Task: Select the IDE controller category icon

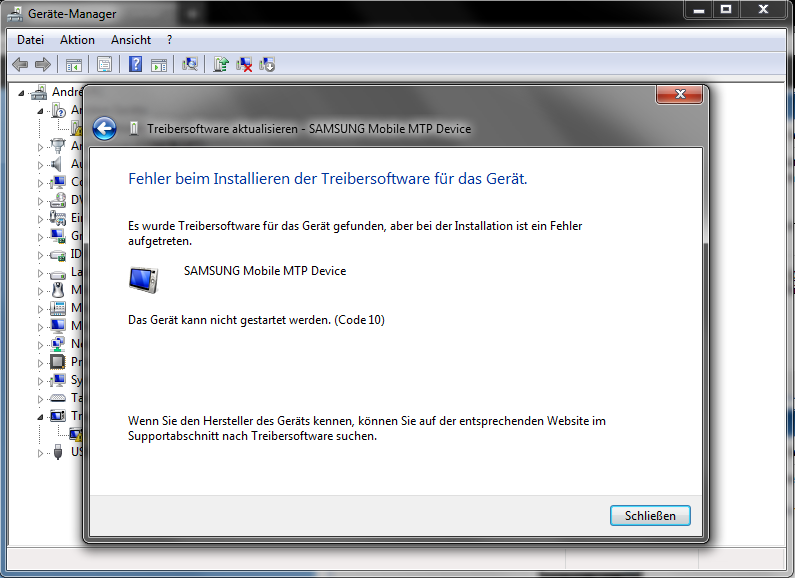Action: pos(58,255)
